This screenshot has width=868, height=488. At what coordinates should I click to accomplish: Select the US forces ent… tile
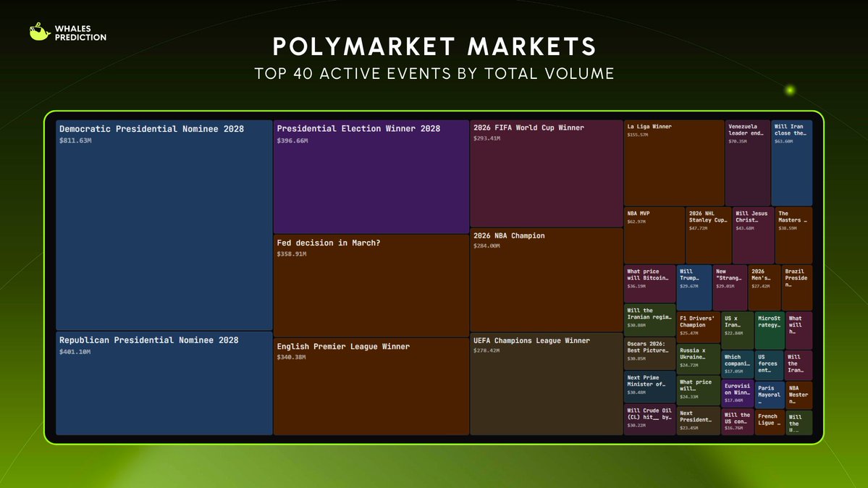770,364
